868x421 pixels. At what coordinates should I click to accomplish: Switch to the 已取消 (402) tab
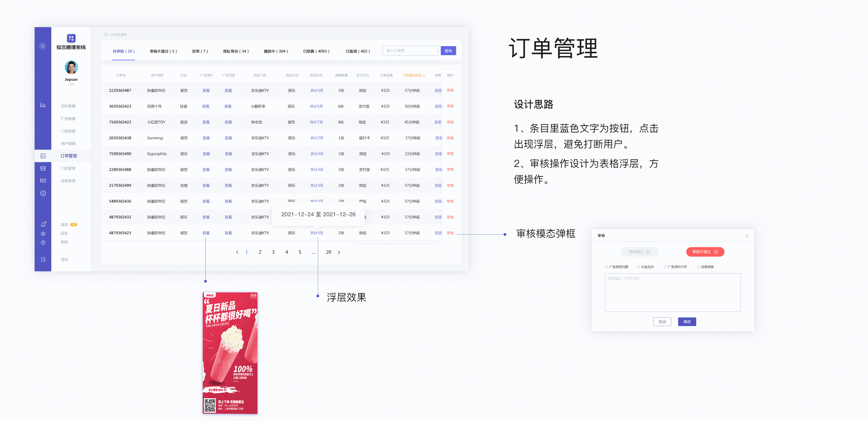point(358,51)
